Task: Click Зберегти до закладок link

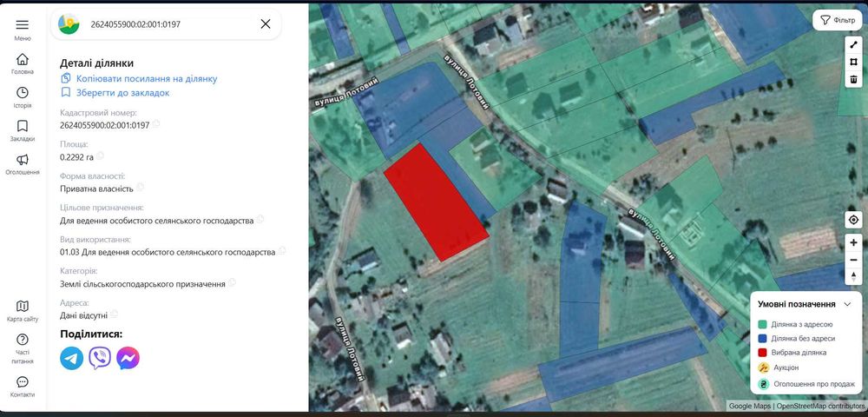Action: [x=123, y=93]
